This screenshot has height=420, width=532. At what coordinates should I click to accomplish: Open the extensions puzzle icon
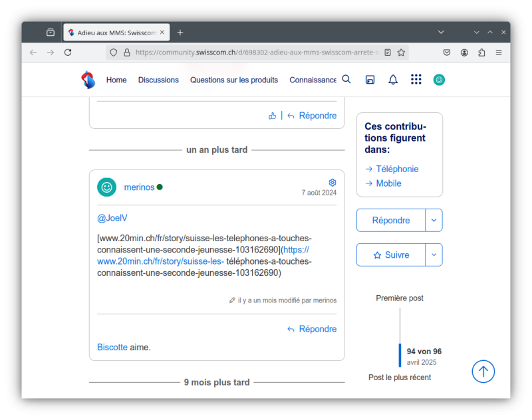pyautogui.click(x=481, y=52)
